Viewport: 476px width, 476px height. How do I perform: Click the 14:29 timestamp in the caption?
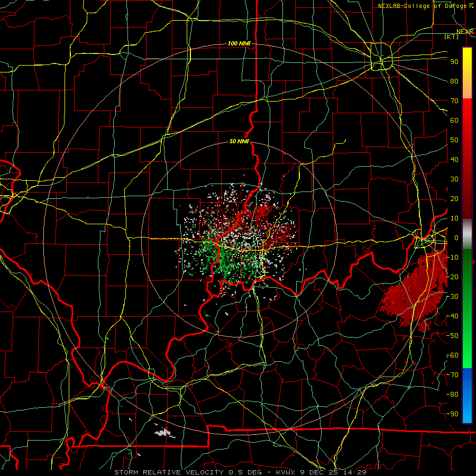(354, 472)
